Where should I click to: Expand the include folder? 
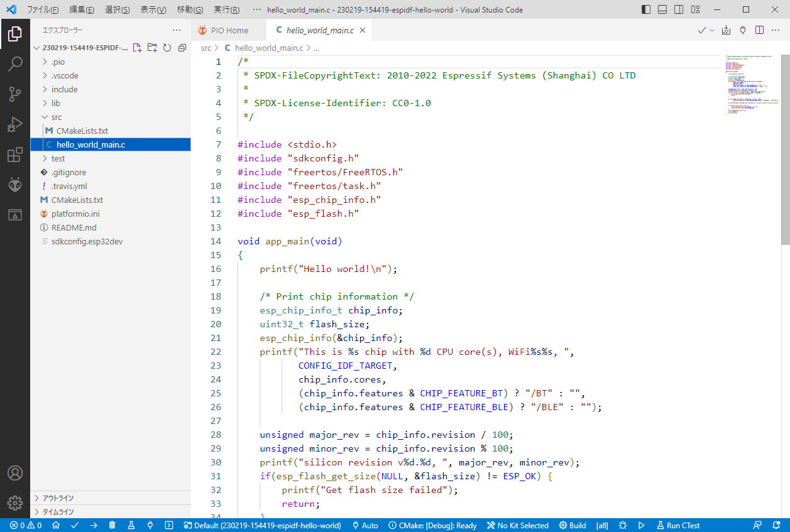tap(111, 89)
